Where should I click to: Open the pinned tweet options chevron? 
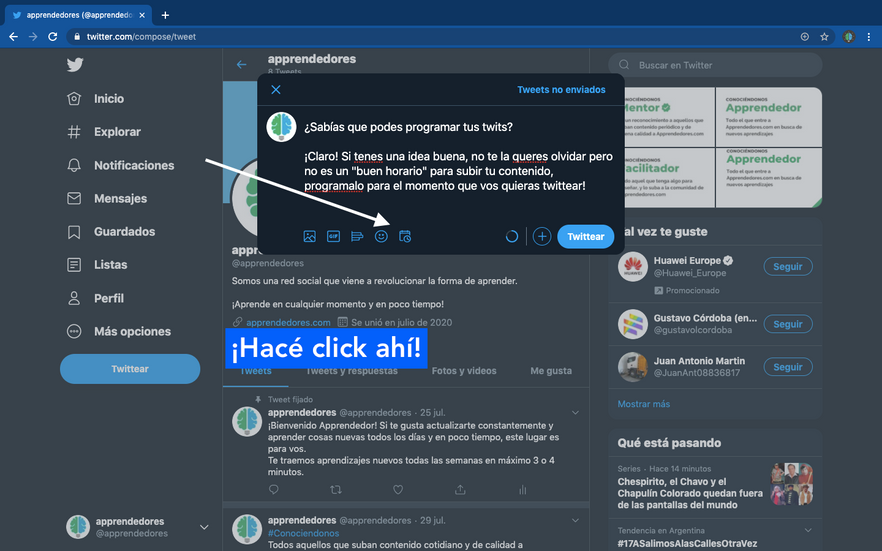coord(575,413)
